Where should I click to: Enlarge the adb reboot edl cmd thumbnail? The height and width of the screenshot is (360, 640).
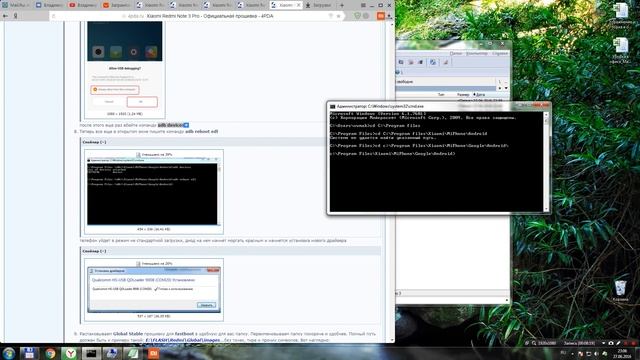click(x=153, y=191)
